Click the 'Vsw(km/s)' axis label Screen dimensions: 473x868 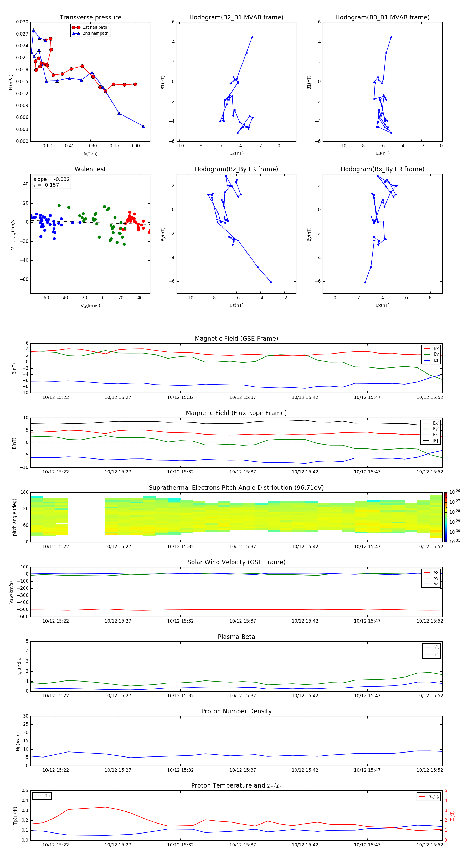(x=11, y=592)
